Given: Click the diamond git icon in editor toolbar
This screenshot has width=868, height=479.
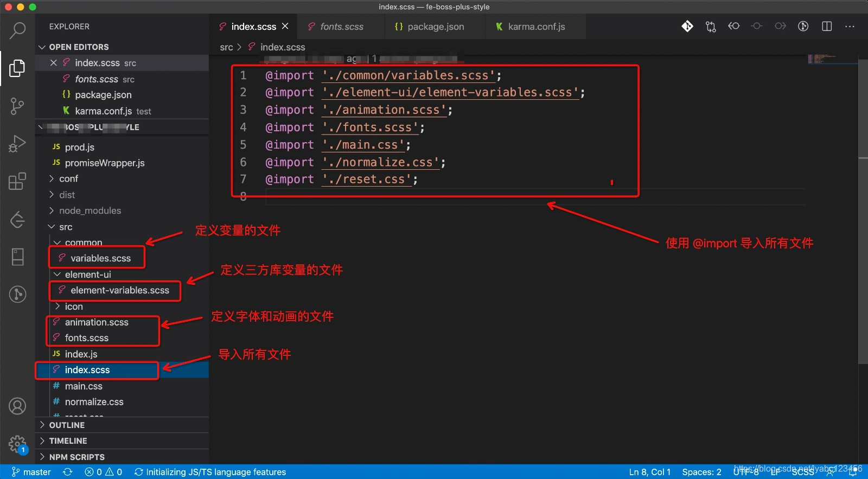Looking at the screenshot, I should pyautogui.click(x=687, y=26).
